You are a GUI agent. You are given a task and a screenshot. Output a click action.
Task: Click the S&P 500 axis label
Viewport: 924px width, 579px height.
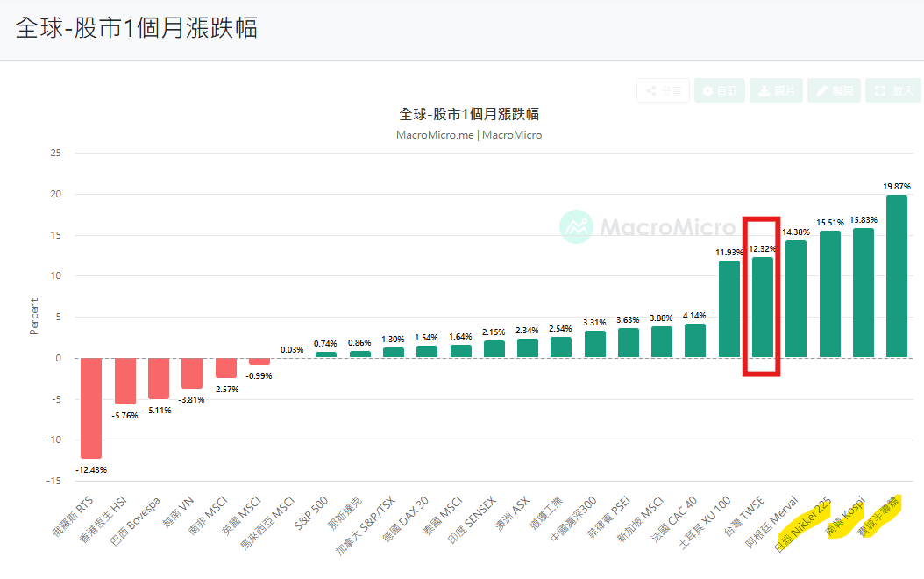click(310, 513)
